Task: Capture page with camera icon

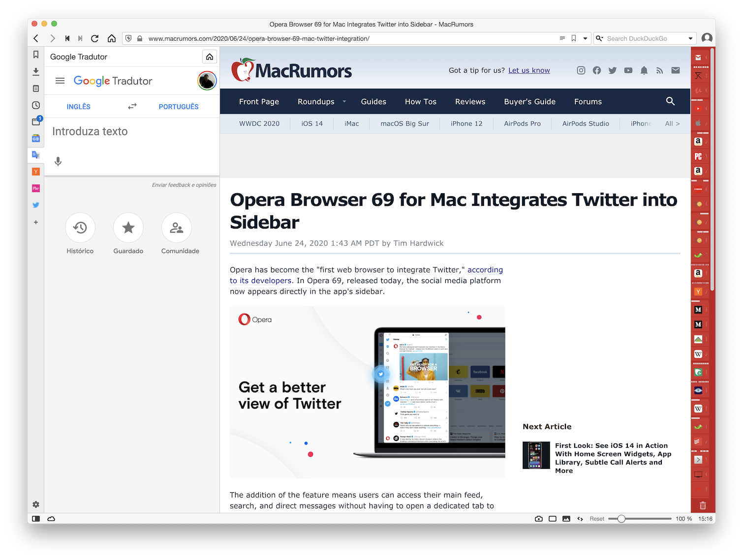Action: 539,519
